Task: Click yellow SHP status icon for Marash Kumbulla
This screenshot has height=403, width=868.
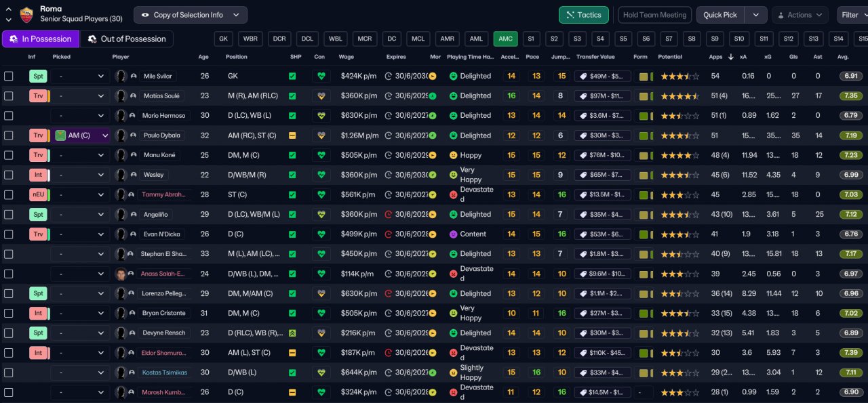Action: (x=292, y=392)
